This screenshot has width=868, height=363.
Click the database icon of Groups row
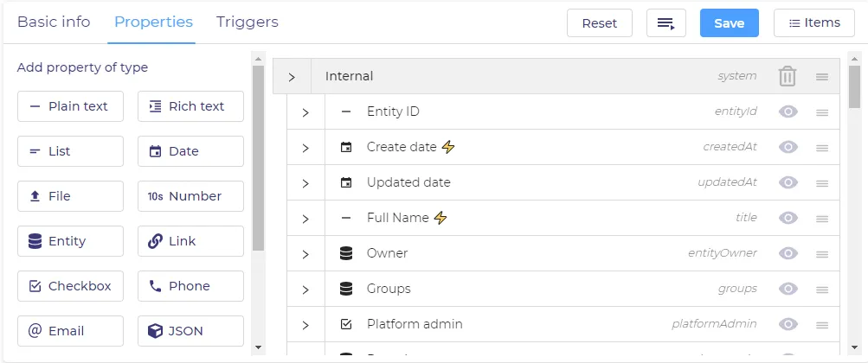click(x=346, y=289)
